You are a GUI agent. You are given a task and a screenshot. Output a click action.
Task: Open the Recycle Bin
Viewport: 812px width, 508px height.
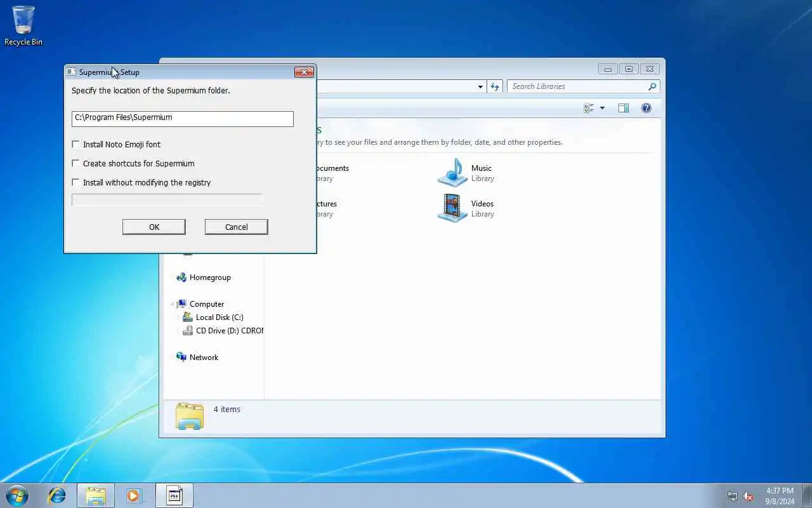tap(23, 26)
